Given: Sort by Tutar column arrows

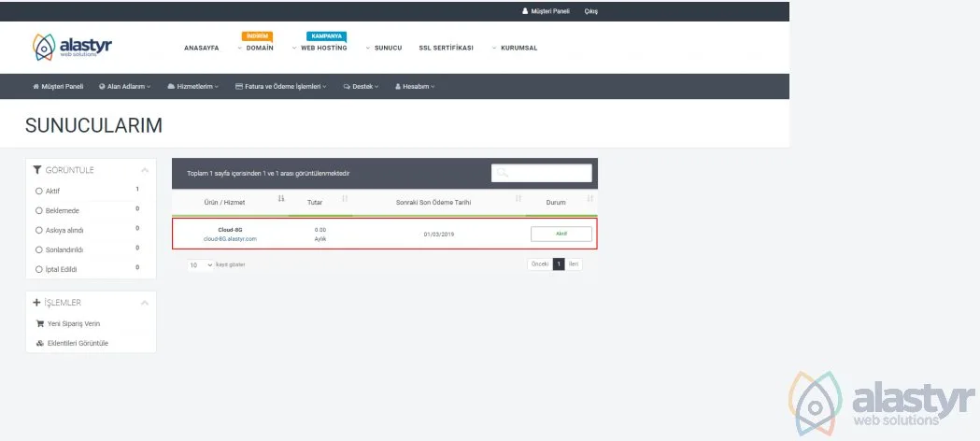Looking at the screenshot, I should click(345, 199).
